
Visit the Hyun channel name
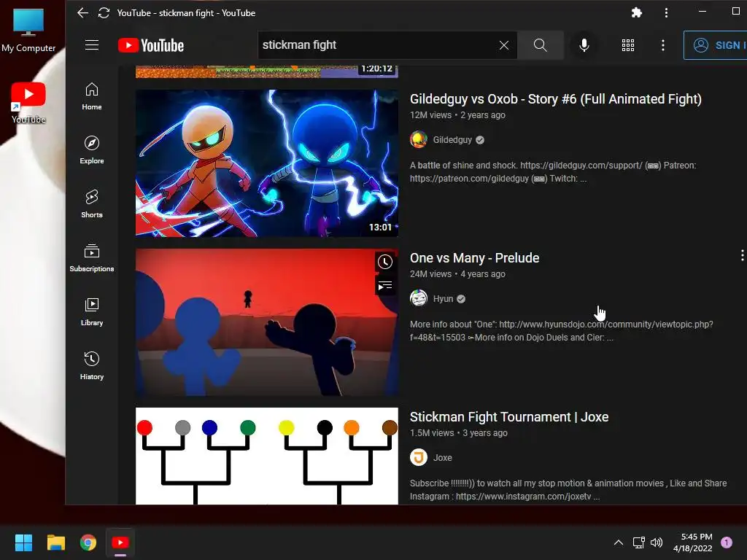tap(443, 299)
